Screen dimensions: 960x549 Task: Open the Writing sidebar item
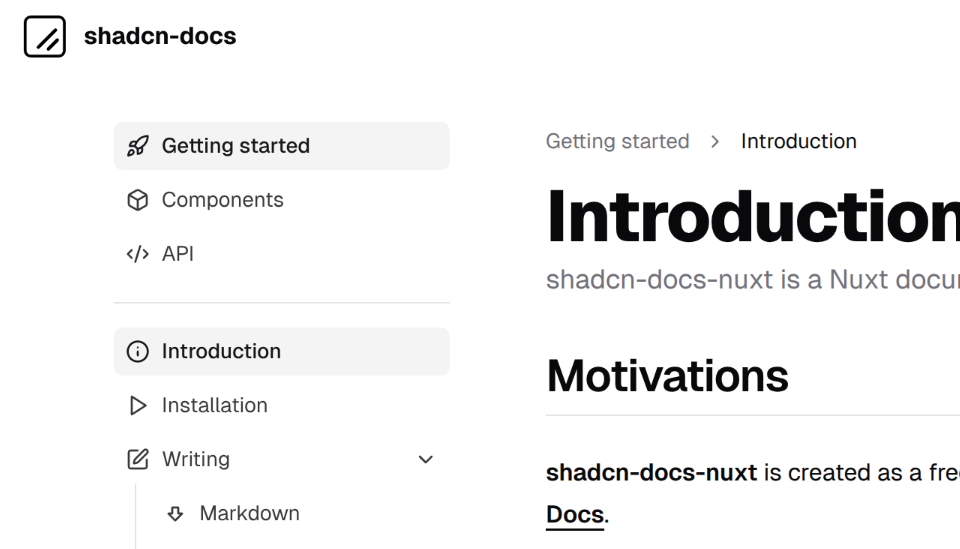click(x=196, y=460)
